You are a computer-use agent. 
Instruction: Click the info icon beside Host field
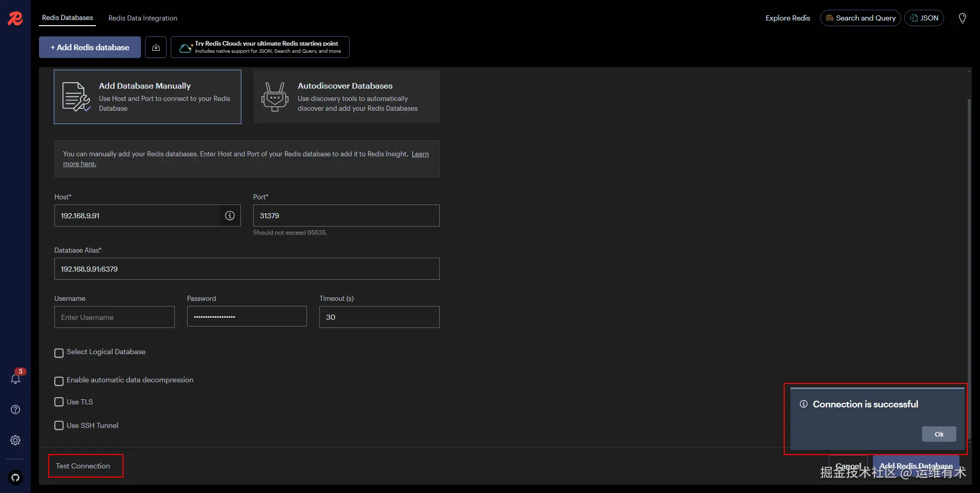[229, 215]
